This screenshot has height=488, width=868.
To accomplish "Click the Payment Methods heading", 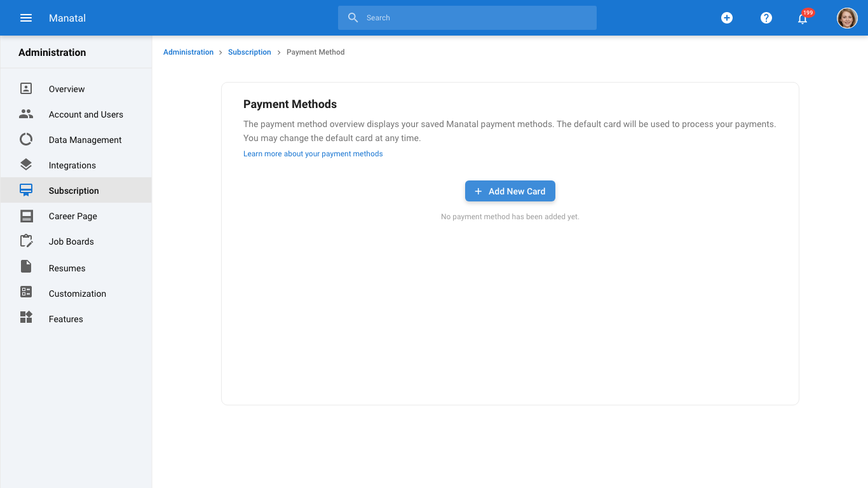I will tap(290, 104).
